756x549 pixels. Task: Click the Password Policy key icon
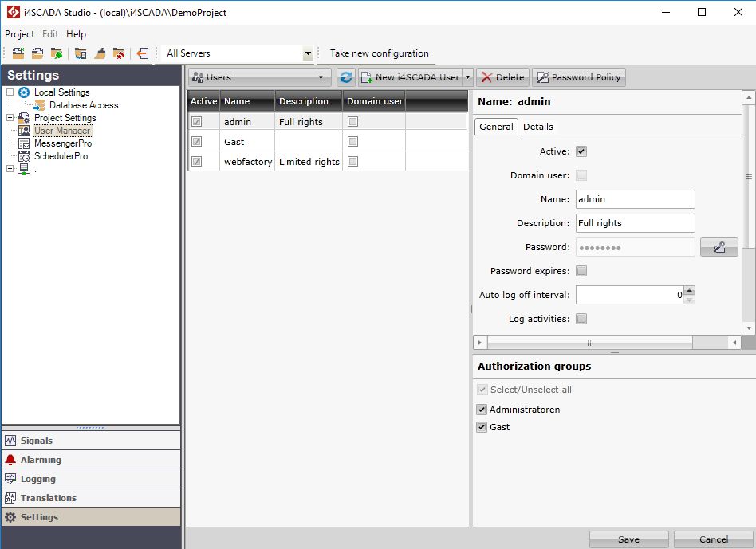[x=543, y=77]
